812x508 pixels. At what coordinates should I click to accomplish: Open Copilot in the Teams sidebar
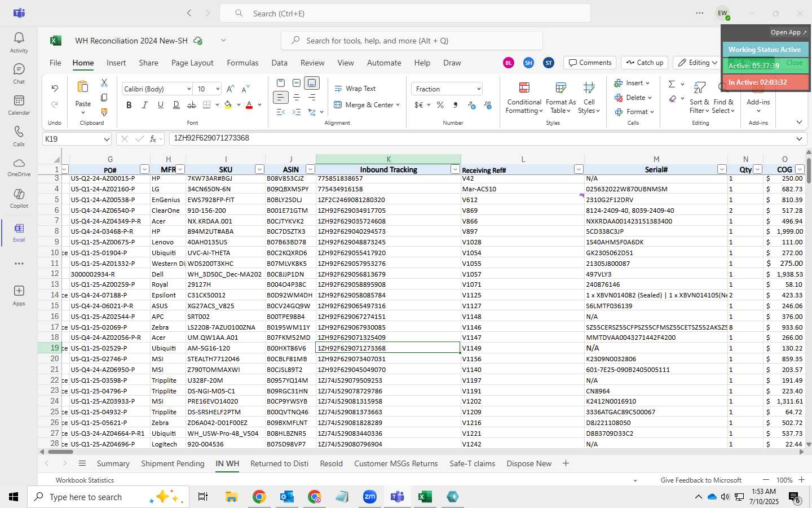[19, 198]
